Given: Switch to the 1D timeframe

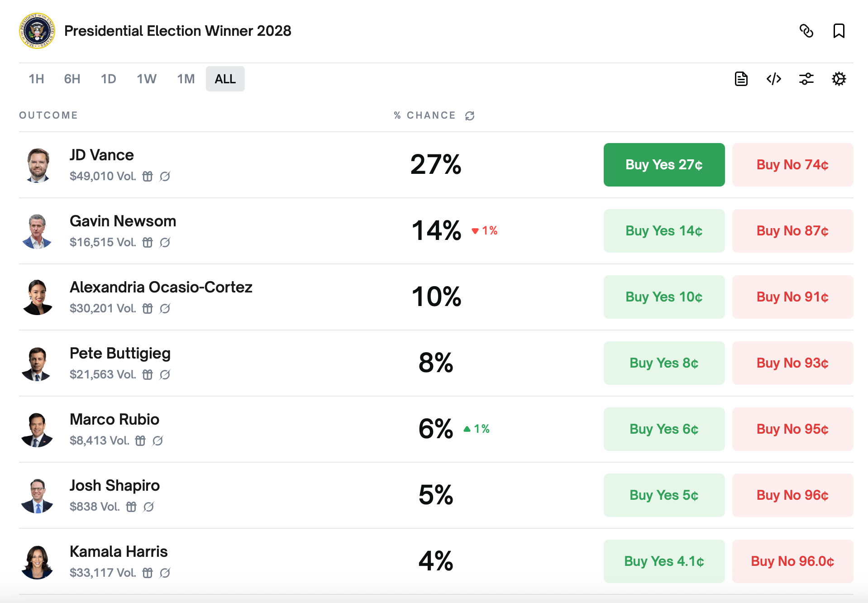Looking at the screenshot, I should point(109,78).
